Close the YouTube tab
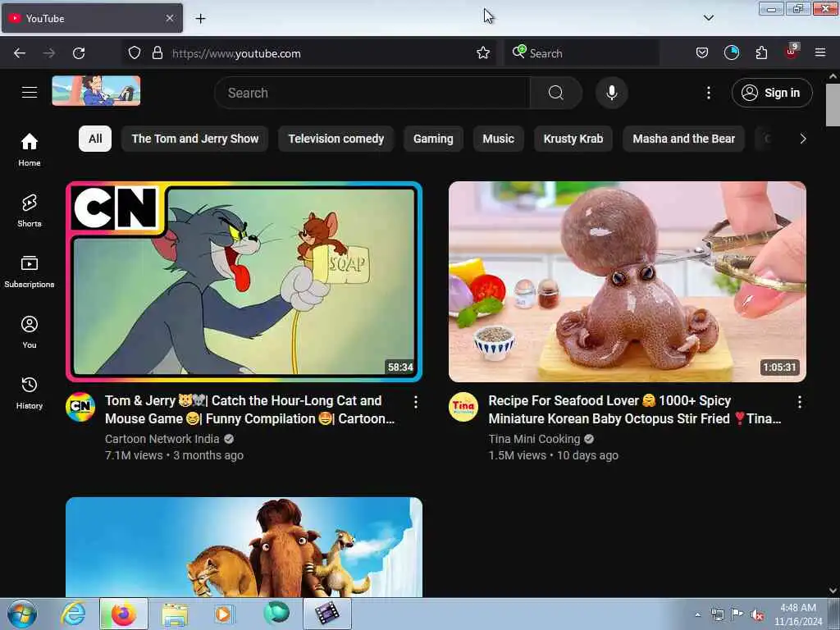The width and height of the screenshot is (840, 630). pos(169,18)
